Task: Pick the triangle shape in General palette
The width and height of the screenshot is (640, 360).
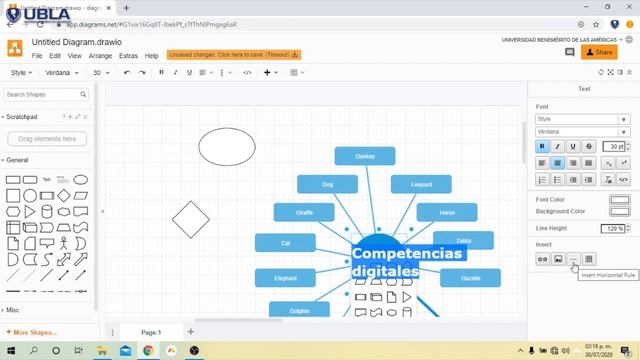Action: (x=30, y=211)
